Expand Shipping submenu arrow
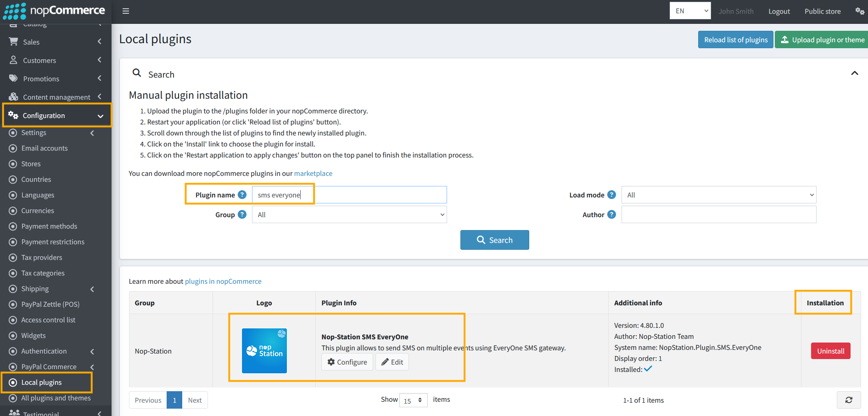The height and width of the screenshot is (416, 868). click(92, 289)
